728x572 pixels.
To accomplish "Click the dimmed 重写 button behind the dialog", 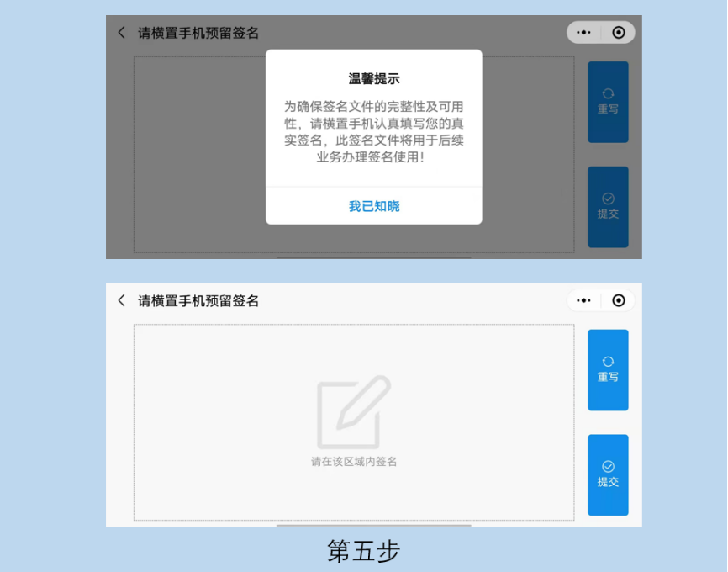I will click(608, 102).
